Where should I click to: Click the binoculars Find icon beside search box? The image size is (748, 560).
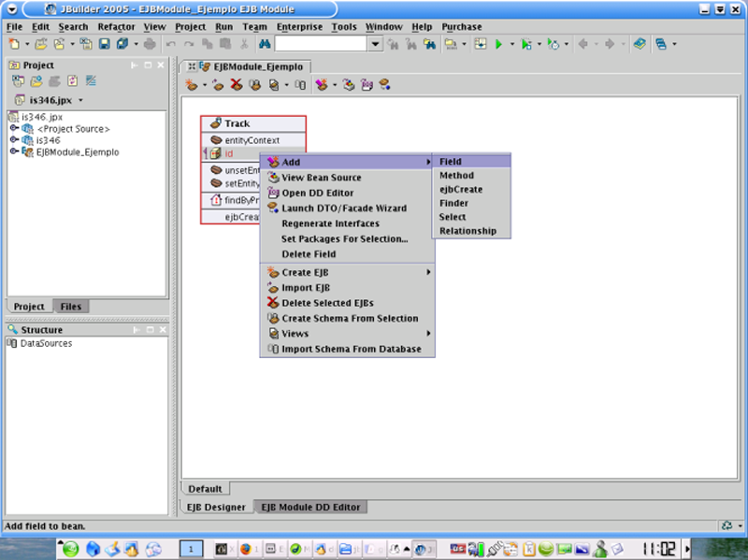(x=264, y=44)
